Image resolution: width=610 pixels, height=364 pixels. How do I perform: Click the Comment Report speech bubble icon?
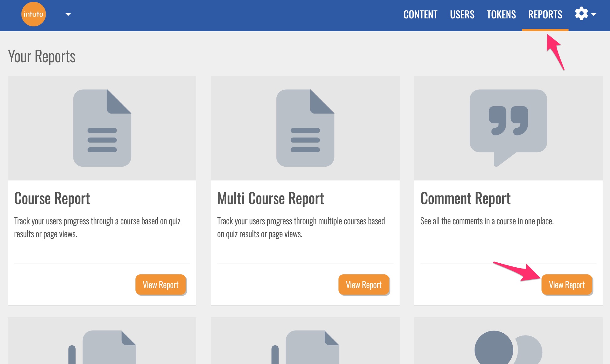[508, 126]
